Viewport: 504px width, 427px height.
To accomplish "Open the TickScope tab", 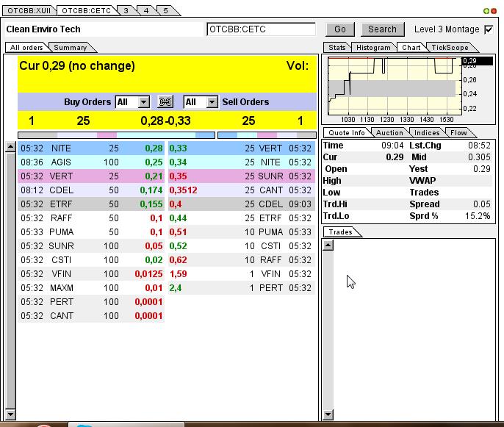I will tap(450, 48).
